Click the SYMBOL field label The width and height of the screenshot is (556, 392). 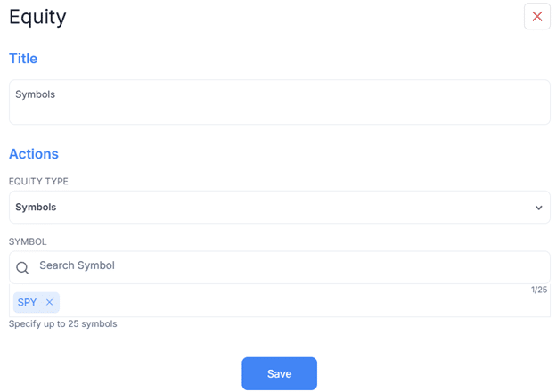(x=28, y=241)
